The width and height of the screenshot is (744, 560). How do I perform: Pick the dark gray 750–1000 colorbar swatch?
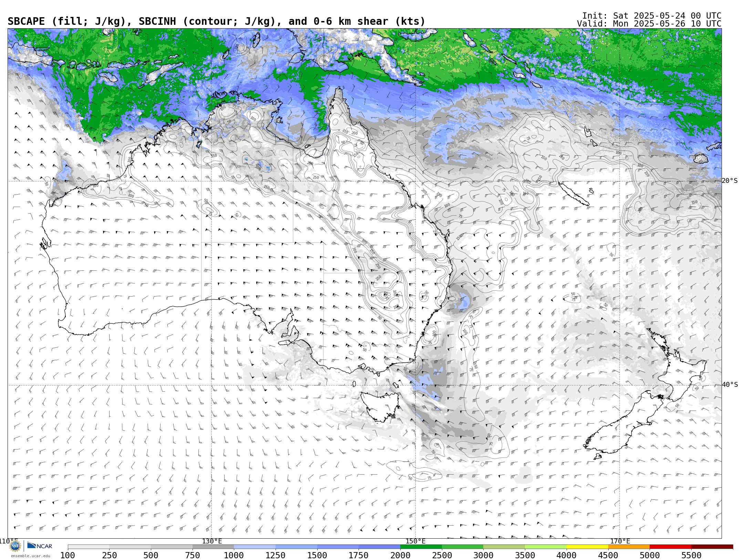pyautogui.click(x=213, y=547)
